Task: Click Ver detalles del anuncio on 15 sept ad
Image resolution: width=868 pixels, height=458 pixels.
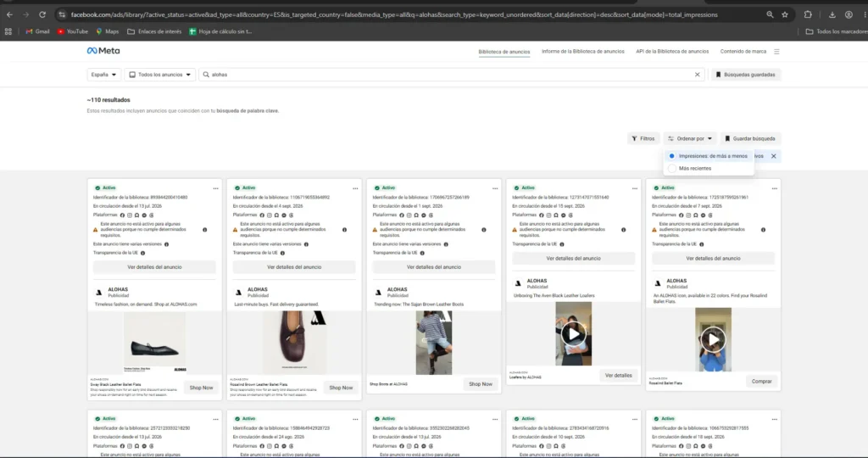Action: 573,258
